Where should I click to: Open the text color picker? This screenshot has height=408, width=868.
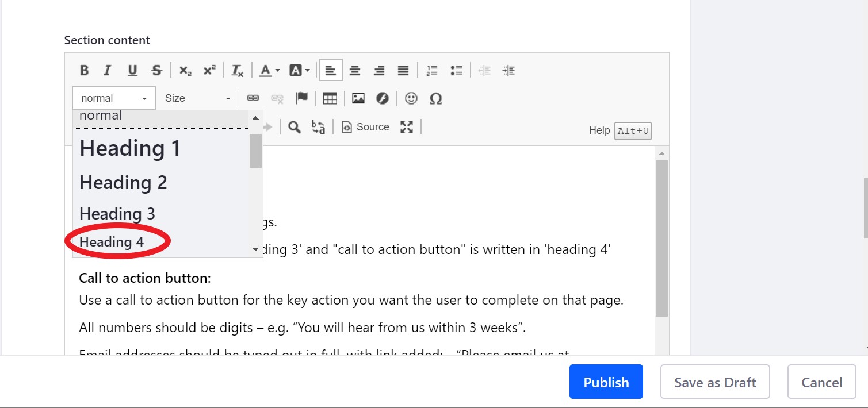coord(268,71)
